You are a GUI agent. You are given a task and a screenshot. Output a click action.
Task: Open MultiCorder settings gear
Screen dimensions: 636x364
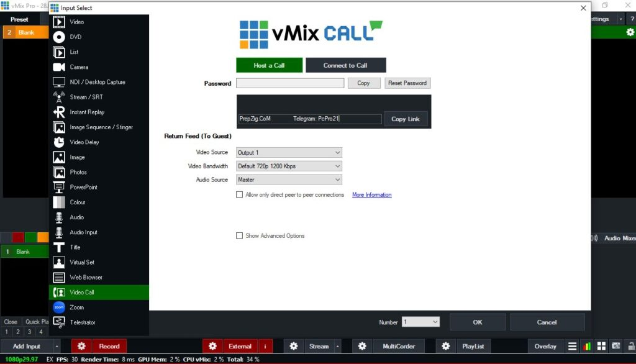pyautogui.click(x=362, y=346)
